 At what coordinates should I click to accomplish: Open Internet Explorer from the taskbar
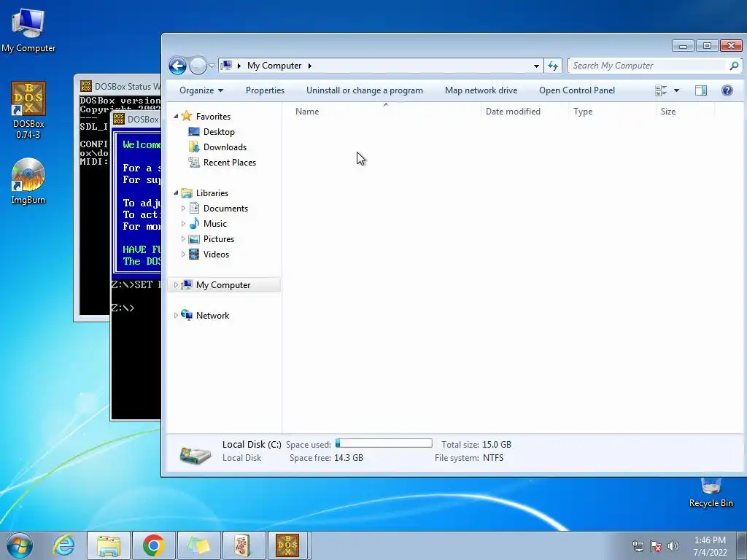tap(64, 545)
